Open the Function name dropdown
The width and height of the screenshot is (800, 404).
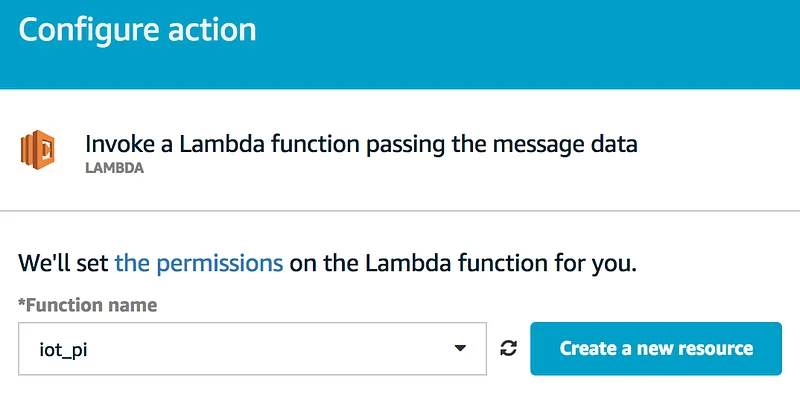pos(252,349)
